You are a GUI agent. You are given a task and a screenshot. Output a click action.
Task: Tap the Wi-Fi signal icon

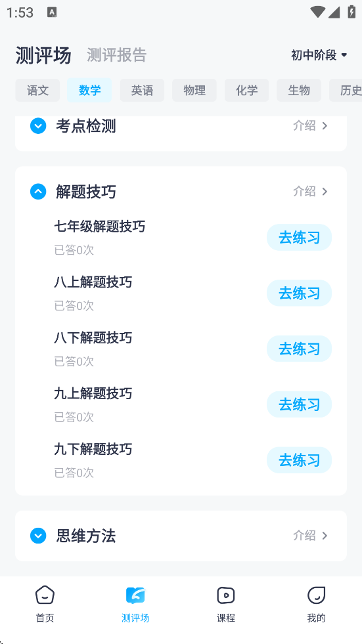(x=317, y=12)
